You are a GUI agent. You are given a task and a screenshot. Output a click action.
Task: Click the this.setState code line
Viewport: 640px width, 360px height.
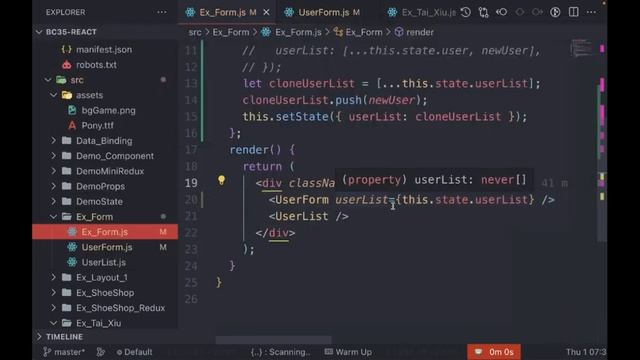(385, 117)
